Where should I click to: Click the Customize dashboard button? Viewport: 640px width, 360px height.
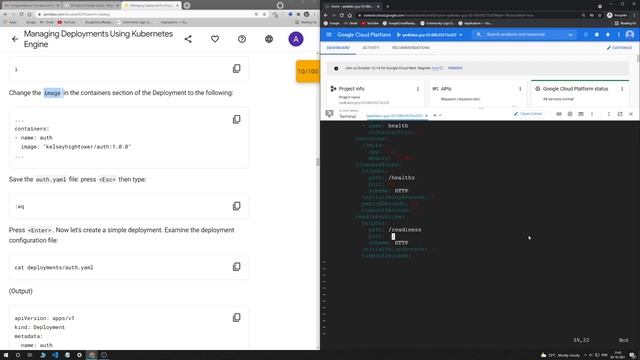click(x=619, y=48)
